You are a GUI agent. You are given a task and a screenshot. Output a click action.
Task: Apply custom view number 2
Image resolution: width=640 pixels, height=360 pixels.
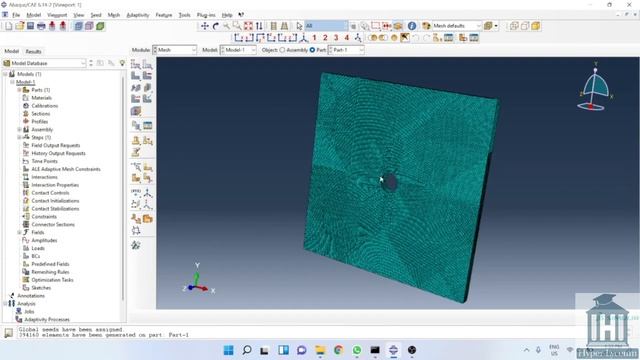325,38
